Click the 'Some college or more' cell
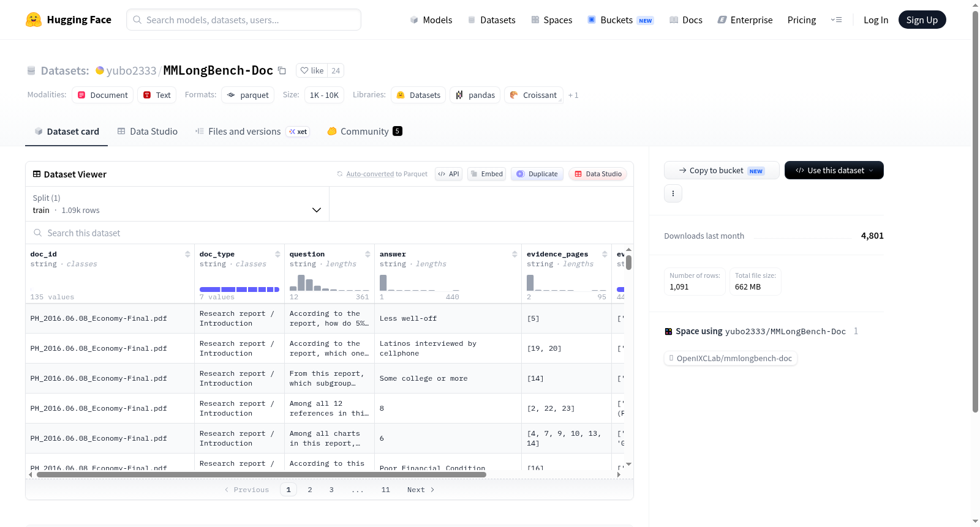Screen dimensions: 980x527 click(x=448, y=378)
